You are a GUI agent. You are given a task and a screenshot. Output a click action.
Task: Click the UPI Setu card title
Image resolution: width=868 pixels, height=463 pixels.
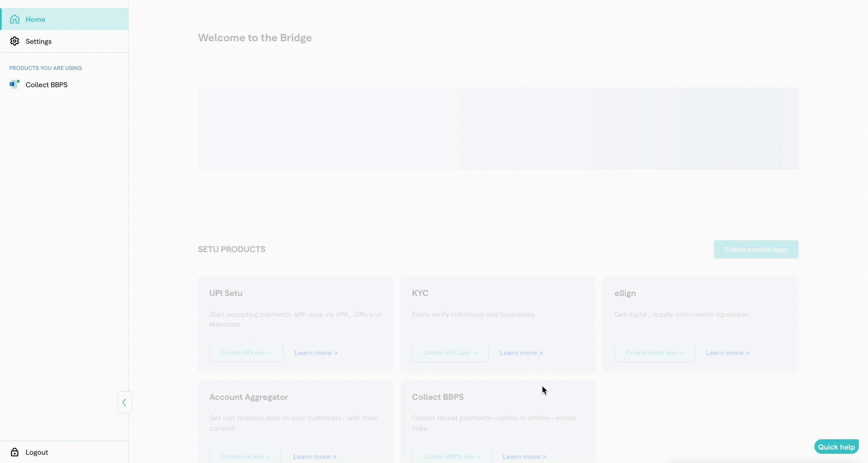coord(226,293)
